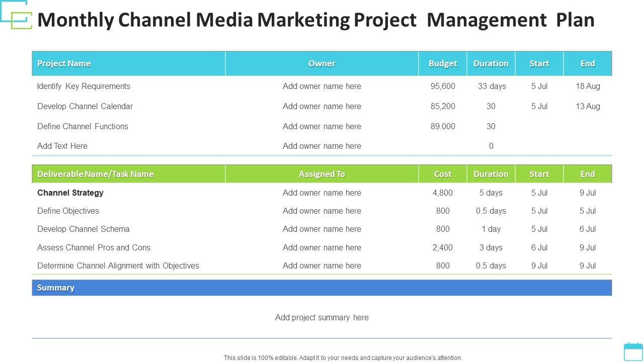Click assignee cell for Channel Strategy
Viewport: 644px width, 362px height.
click(x=322, y=193)
